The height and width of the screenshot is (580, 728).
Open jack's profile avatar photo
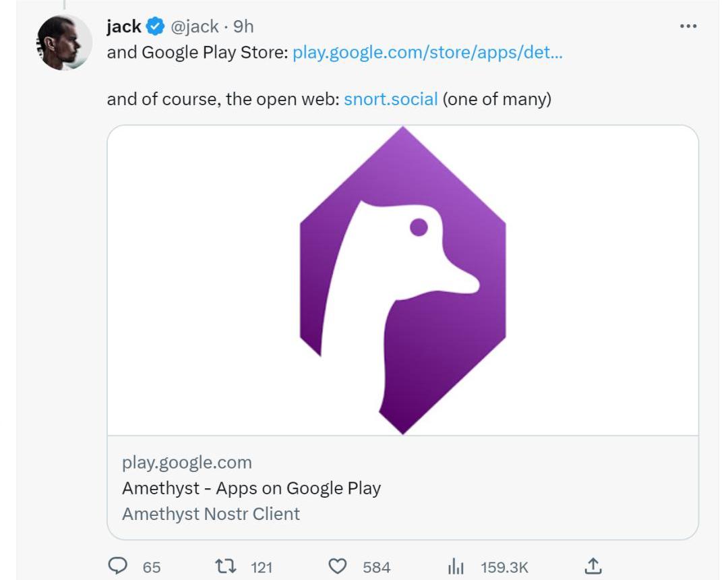click(x=64, y=42)
